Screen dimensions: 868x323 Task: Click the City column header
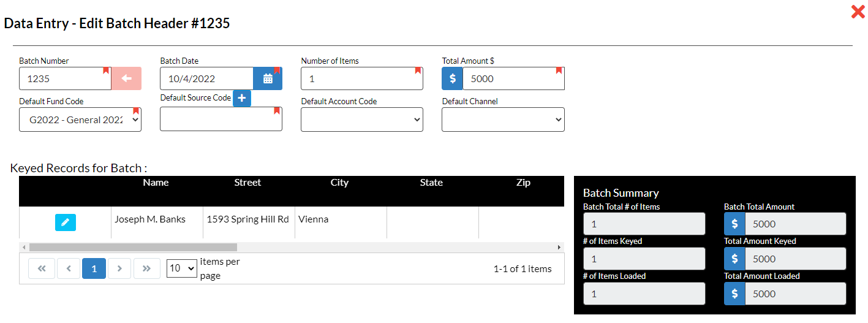click(339, 183)
